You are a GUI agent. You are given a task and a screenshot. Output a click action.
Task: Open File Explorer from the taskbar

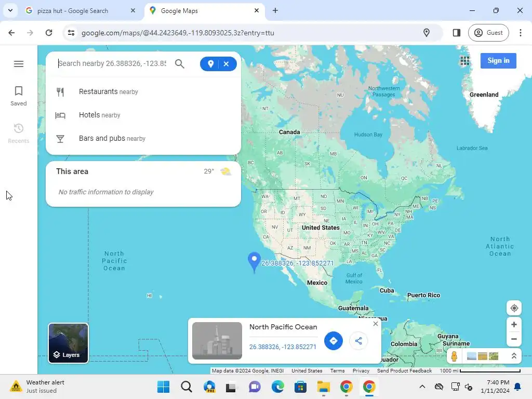[x=323, y=387]
